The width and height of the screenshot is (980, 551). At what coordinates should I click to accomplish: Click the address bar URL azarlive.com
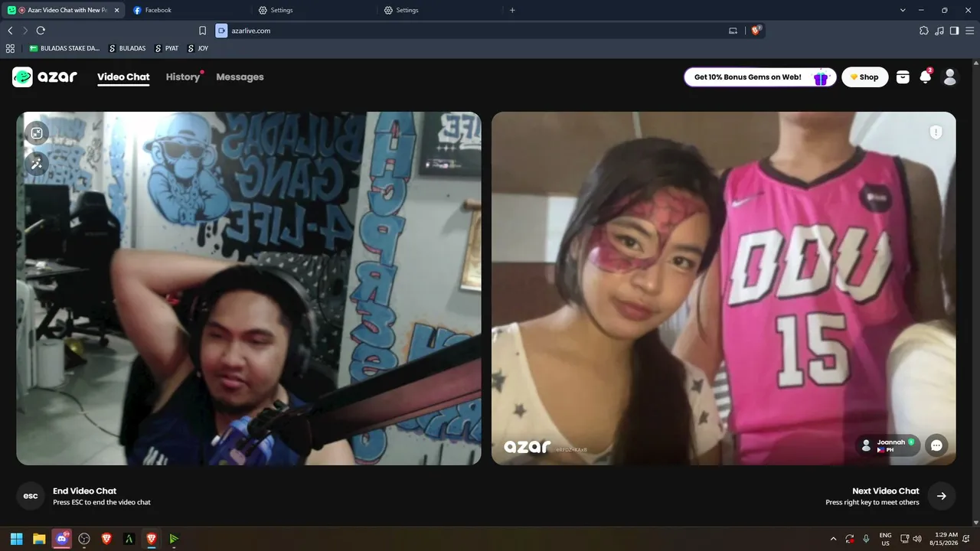(251, 31)
